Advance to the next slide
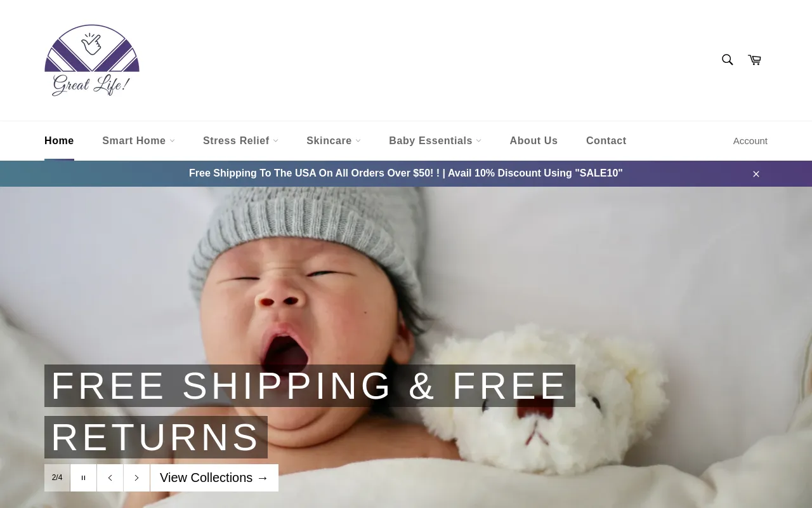Screen dimensions: 812x508 [136, 478]
